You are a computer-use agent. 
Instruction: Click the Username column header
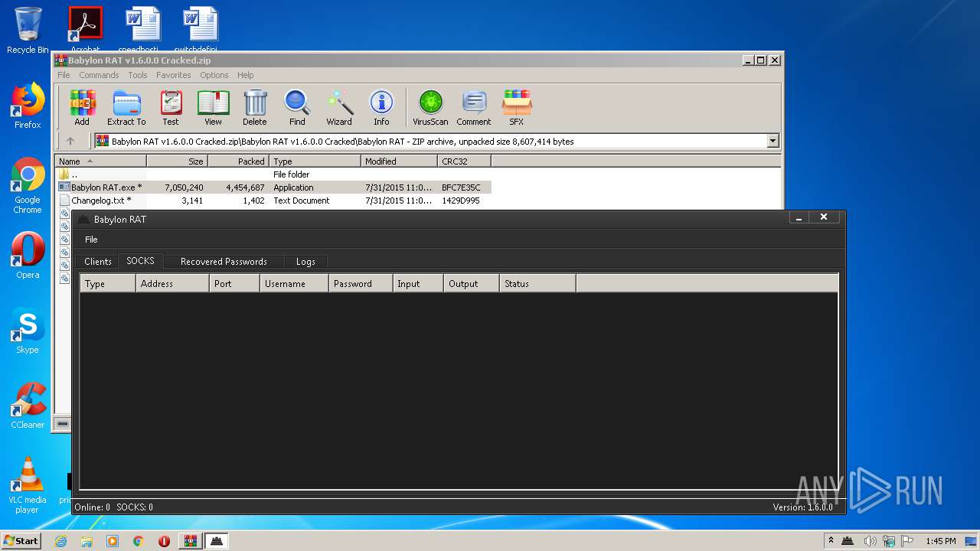294,283
